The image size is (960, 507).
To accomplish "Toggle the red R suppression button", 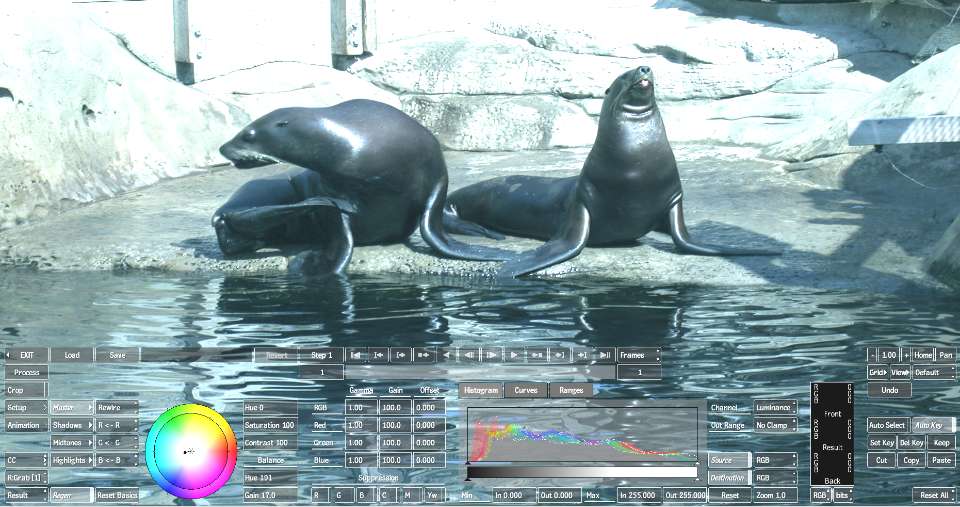I will 317,495.
